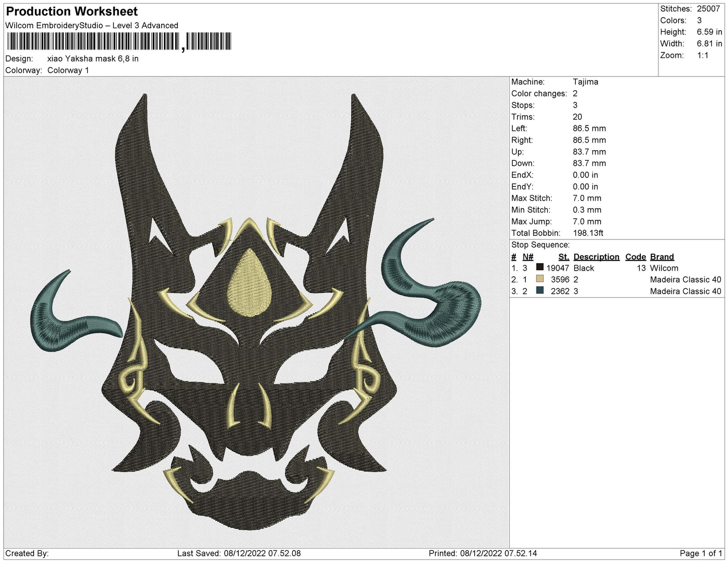Click the Code column header
This screenshot has width=728, height=563.
click(x=635, y=257)
